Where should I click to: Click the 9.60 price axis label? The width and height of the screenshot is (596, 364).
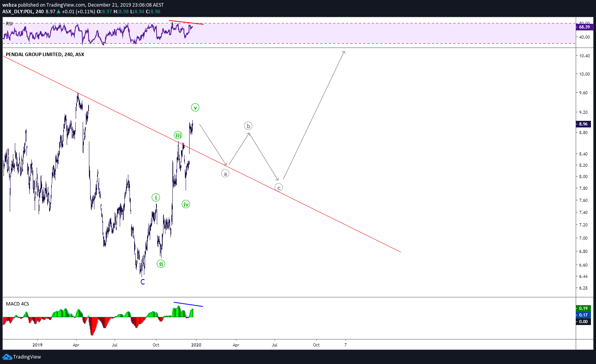tap(584, 93)
